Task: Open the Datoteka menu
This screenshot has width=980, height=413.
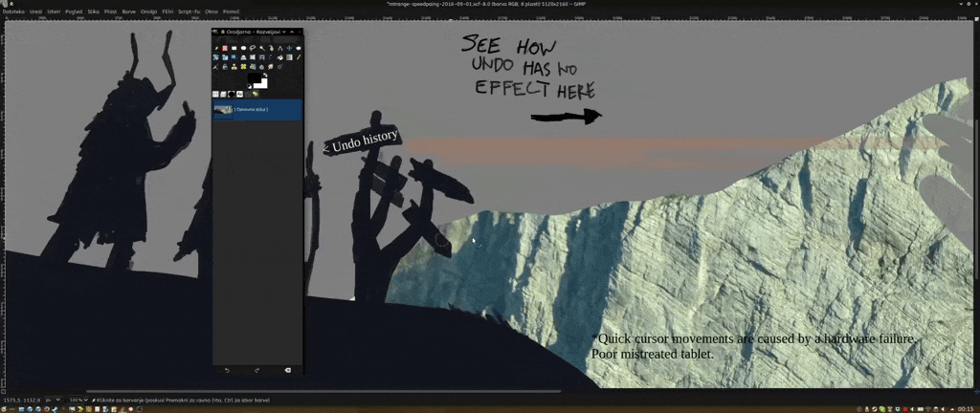Action: pos(13,11)
